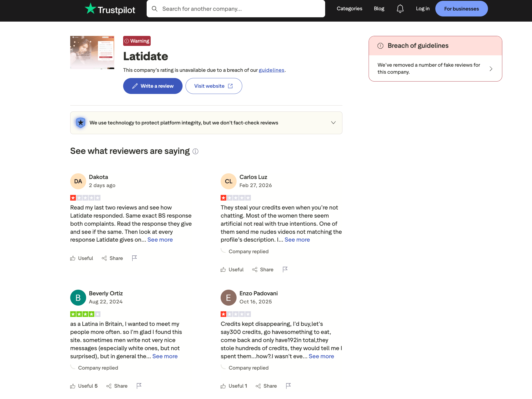Click Dakota's DA avatar

tap(78, 181)
